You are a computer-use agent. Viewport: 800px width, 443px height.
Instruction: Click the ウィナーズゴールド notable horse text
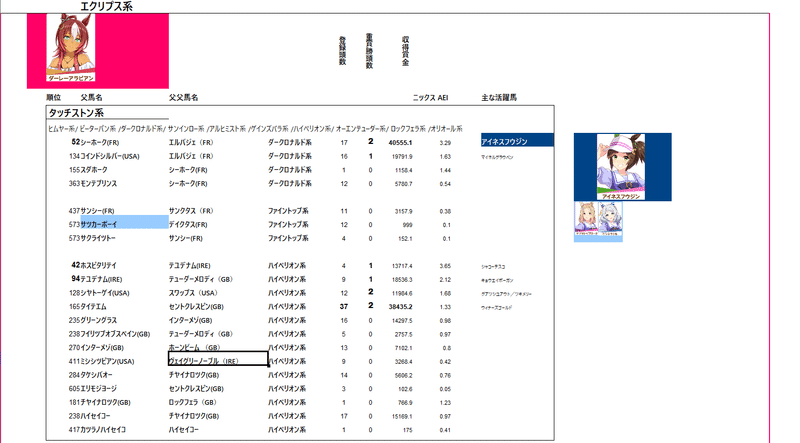coord(496,308)
